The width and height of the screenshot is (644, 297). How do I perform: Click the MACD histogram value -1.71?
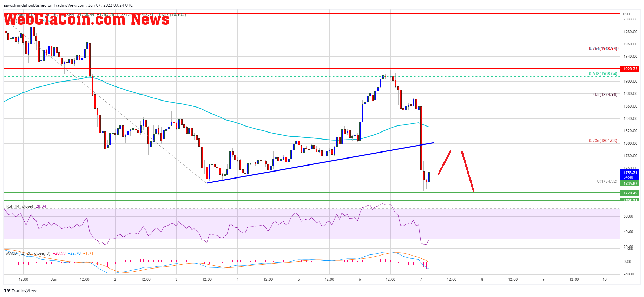coord(89,253)
